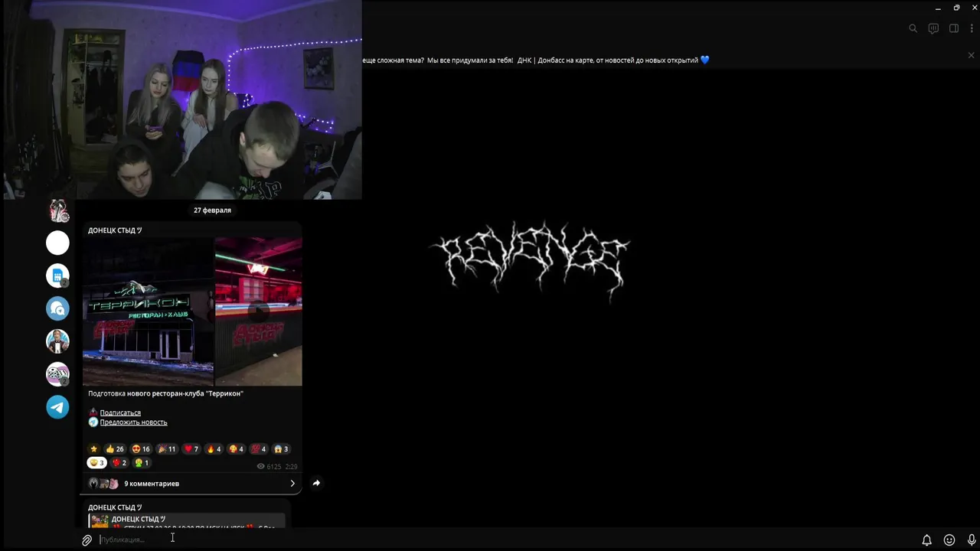This screenshot has height=551, width=980.
Task: Open the voice chat/stream bubble icon
Action: click(x=933, y=28)
